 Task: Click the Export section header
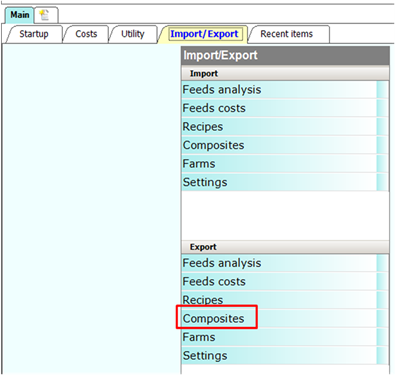point(285,247)
